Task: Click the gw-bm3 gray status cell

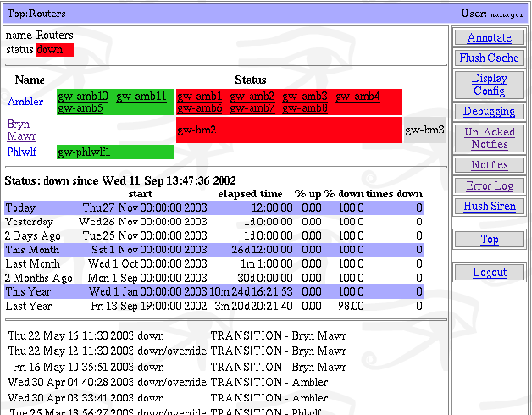Action: click(425, 130)
